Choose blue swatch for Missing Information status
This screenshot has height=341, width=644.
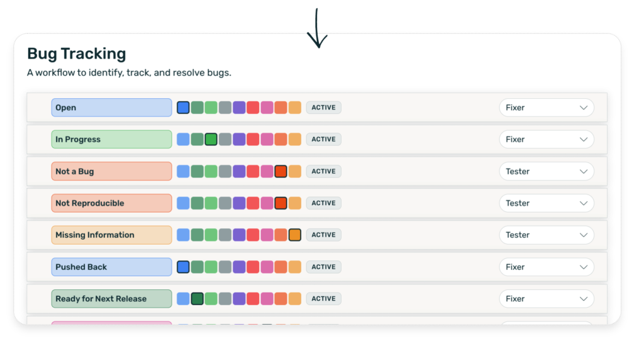click(183, 235)
